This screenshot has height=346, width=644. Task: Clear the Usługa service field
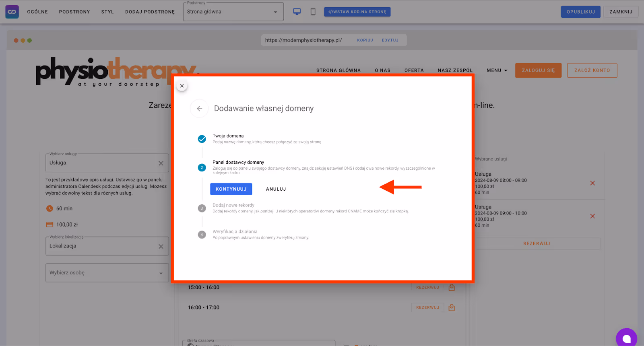tap(161, 163)
